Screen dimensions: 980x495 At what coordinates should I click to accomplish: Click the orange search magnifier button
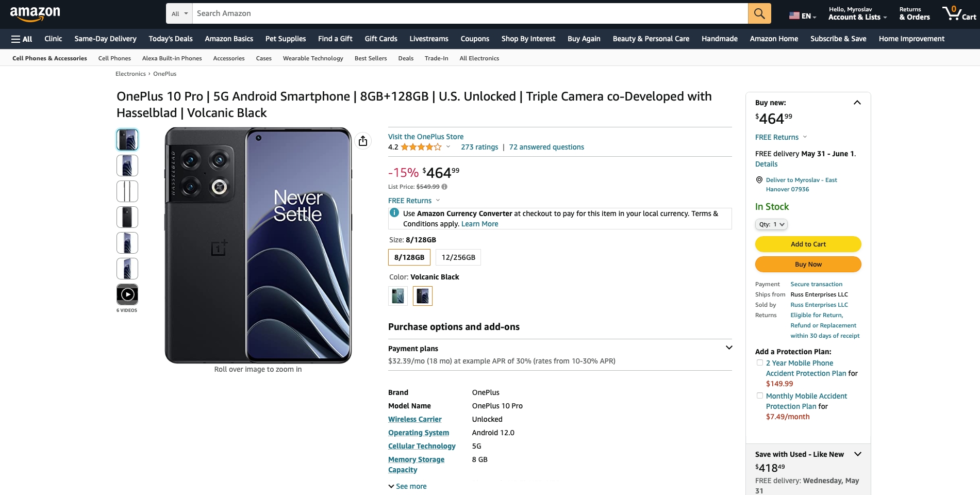click(759, 13)
